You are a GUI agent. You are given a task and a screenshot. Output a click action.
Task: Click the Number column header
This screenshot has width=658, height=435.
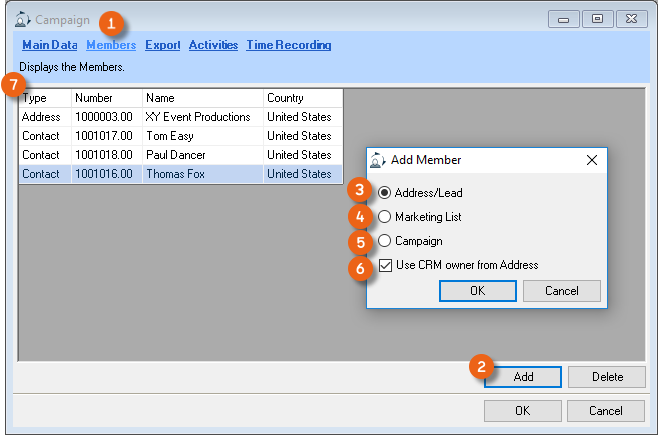click(x=106, y=98)
